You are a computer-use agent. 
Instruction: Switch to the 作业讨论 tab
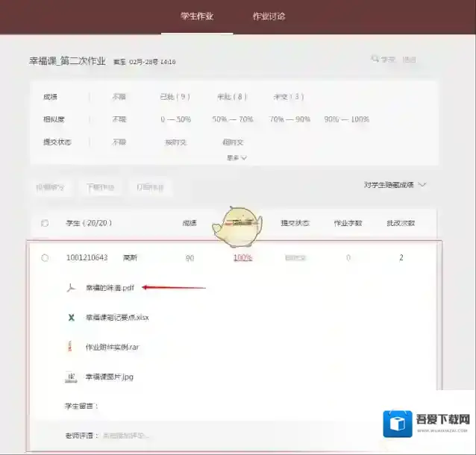pyautogui.click(x=269, y=16)
